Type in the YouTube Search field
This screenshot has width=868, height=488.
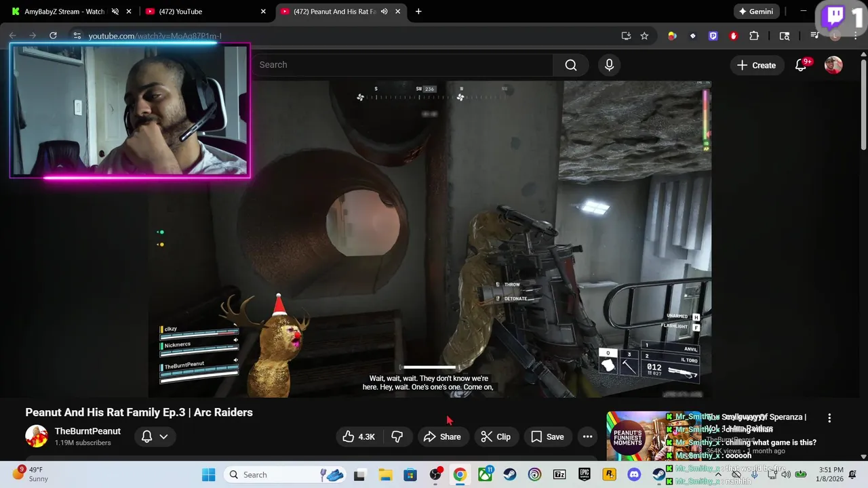(x=403, y=65)
